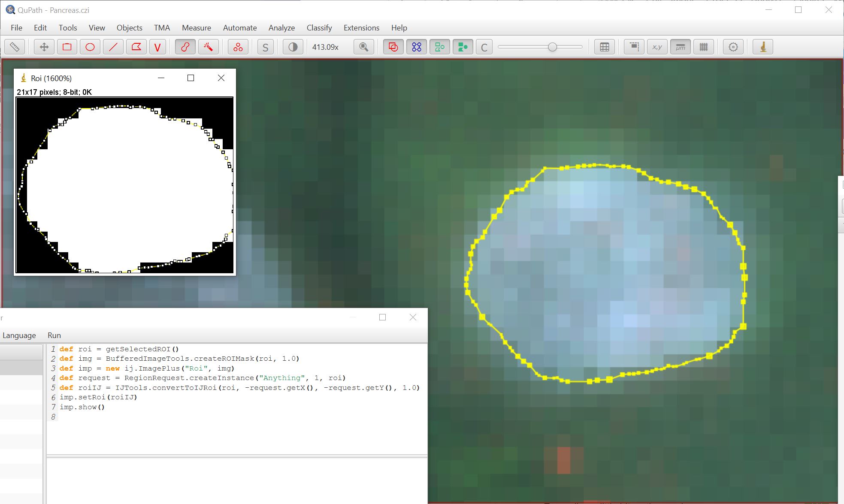
Task: Select the Ellipse annotation tool
Action: 90,47
